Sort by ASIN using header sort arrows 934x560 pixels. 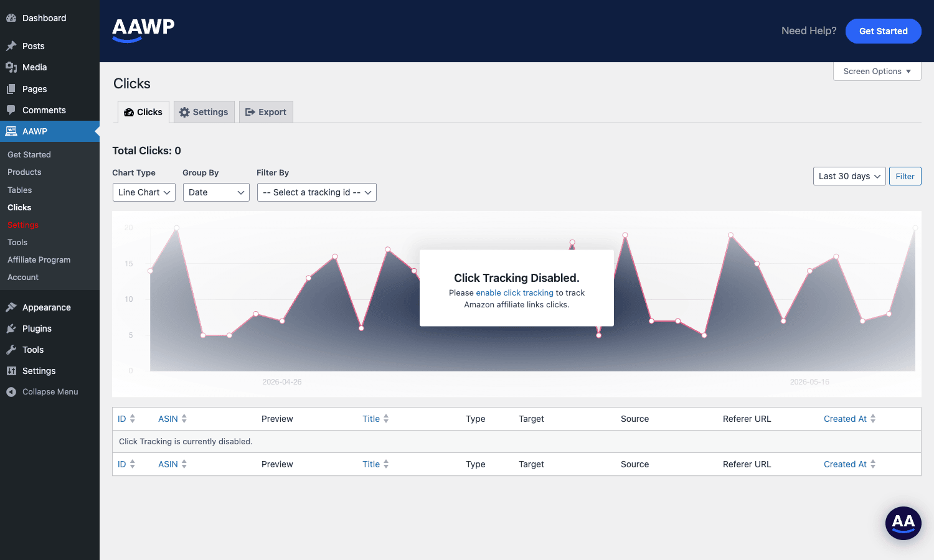pos(184,419)
